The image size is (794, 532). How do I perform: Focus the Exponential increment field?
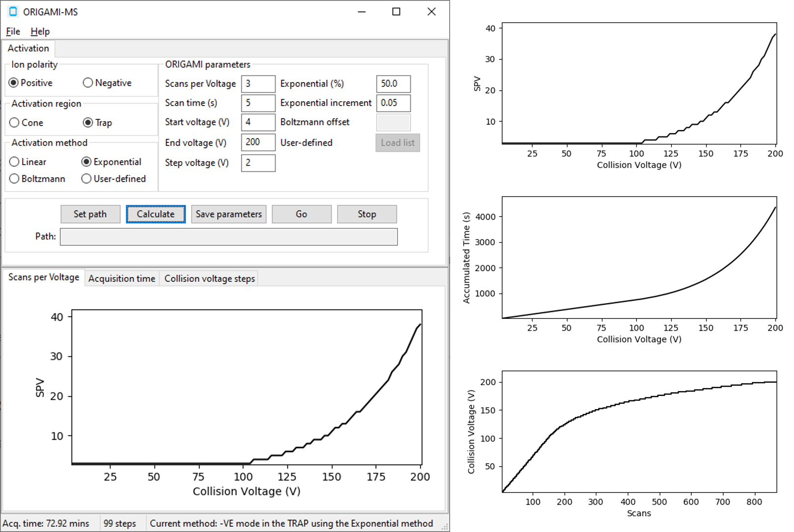tap(394, 103)
